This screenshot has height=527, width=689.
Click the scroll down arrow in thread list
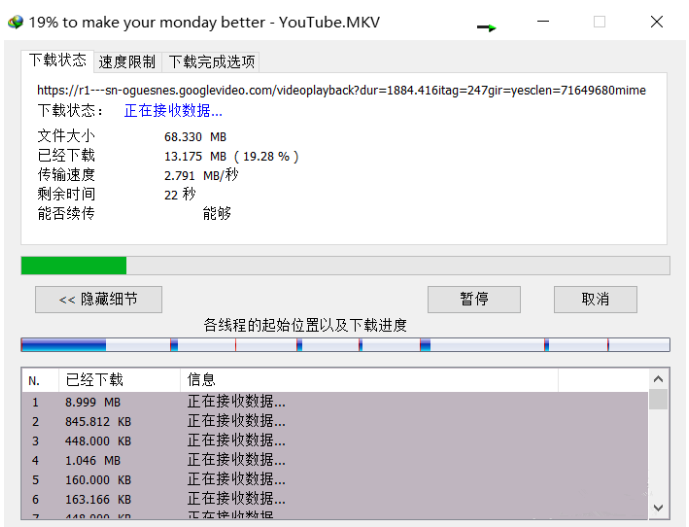pos(658,508)
